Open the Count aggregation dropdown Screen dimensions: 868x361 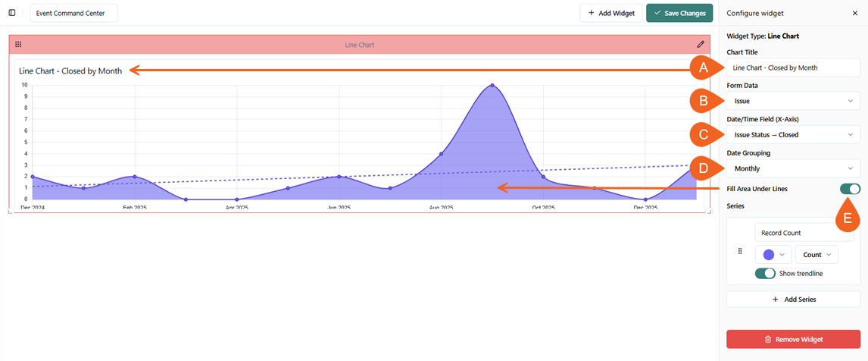pyautogui.click(x=816, y=255)
